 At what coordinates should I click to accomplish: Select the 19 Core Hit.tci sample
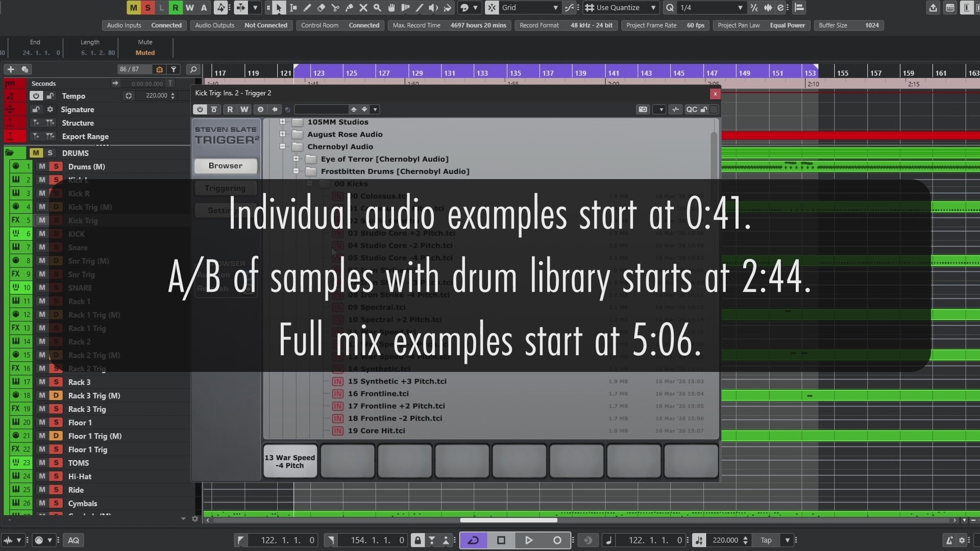tap(377, 431)
